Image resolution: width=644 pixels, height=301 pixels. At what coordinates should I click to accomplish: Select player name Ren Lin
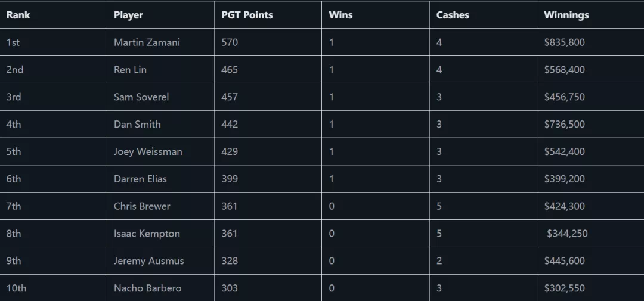click(130, 70)
